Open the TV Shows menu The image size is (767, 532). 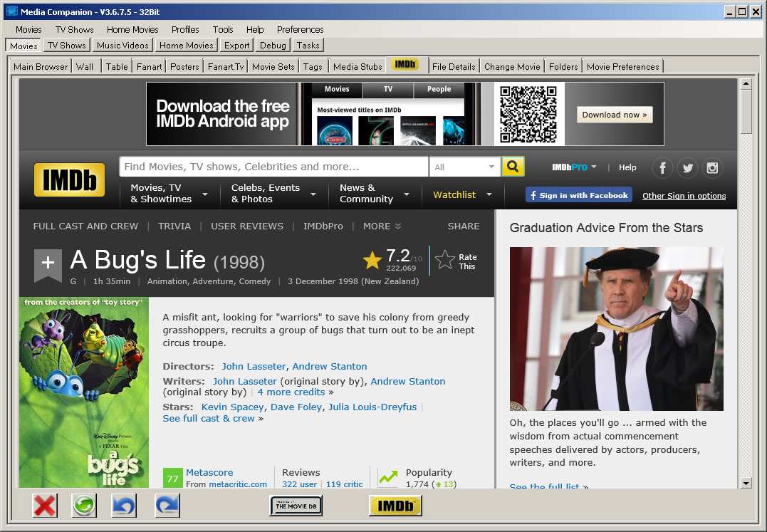[x=74, y=29]
